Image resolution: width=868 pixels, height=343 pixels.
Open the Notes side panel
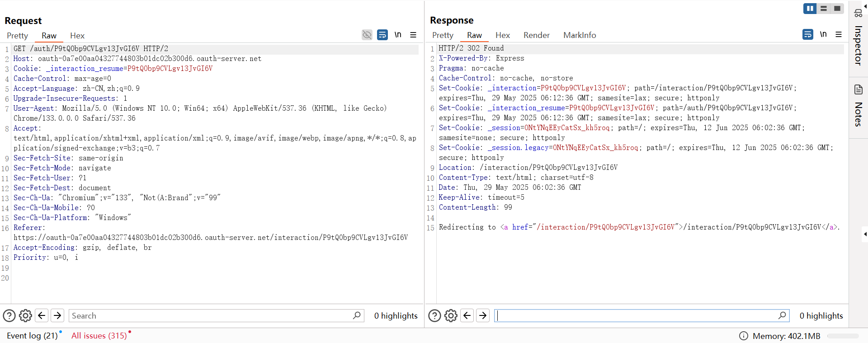(858, 106)
